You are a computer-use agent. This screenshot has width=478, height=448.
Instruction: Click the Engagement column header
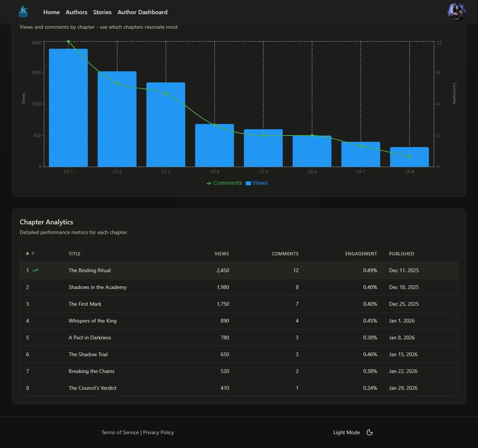(361, 253)
